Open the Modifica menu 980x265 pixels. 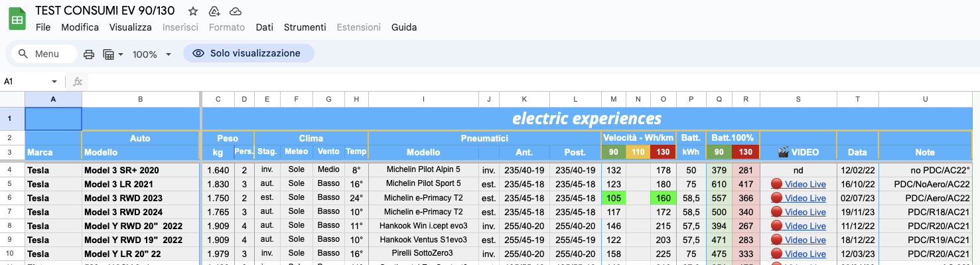pos(80,27)
